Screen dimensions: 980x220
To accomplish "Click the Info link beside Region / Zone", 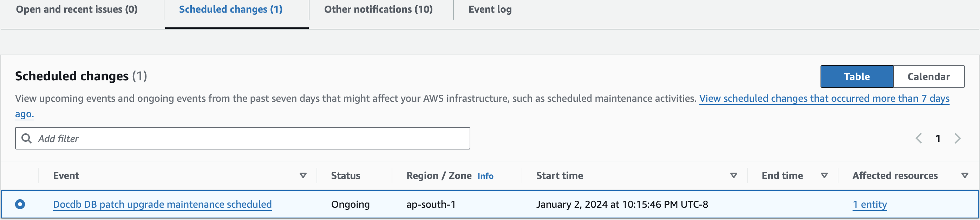I will pos(485,176).
